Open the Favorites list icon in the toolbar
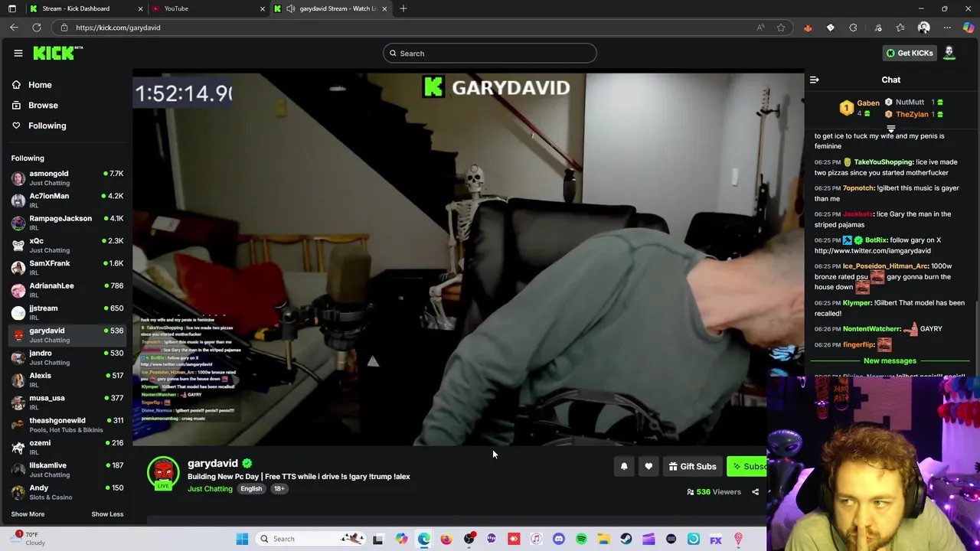 click(x=900, y=28)
